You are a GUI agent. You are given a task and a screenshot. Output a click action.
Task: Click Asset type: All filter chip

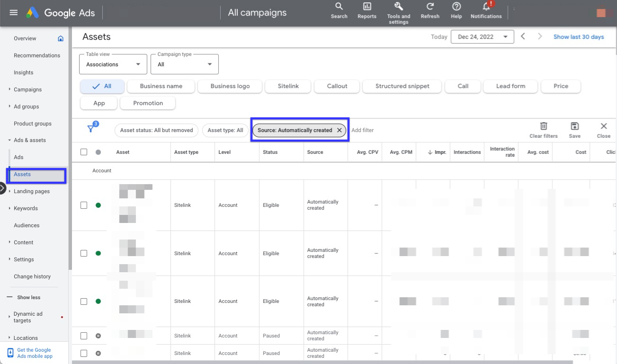(x=225, y=130)
